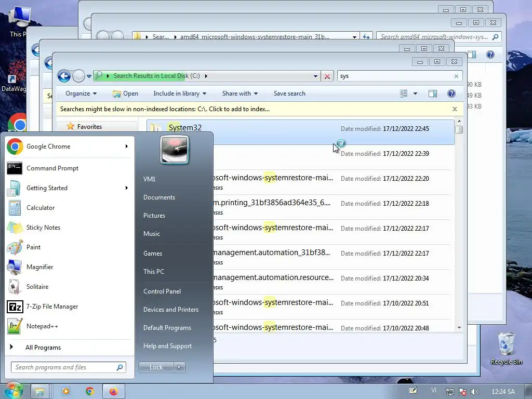Open Control Panel from Start menu

(162, 291)
